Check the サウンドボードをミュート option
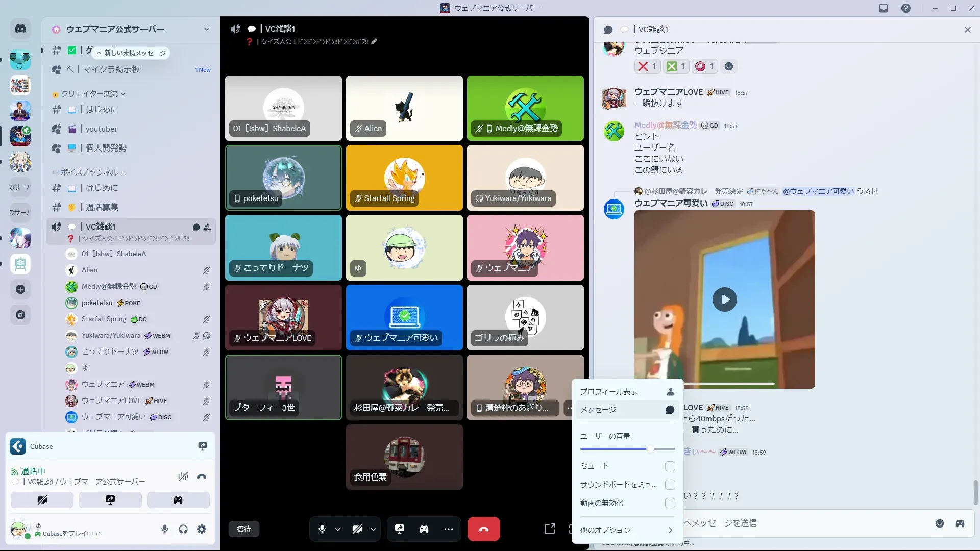This screenshot has height=551, width=980. (670, 485)
